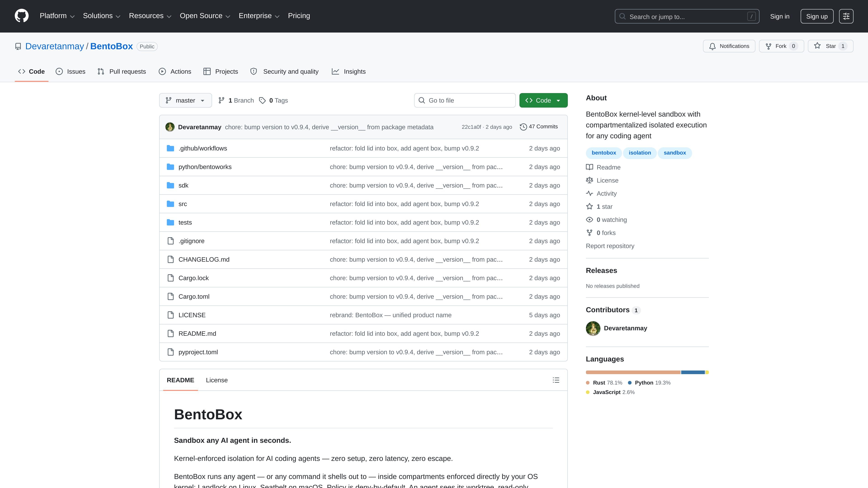Focus the Go to file input
Image resolution: width=868 pixels, height=488 pixels.
coord(465,100)
